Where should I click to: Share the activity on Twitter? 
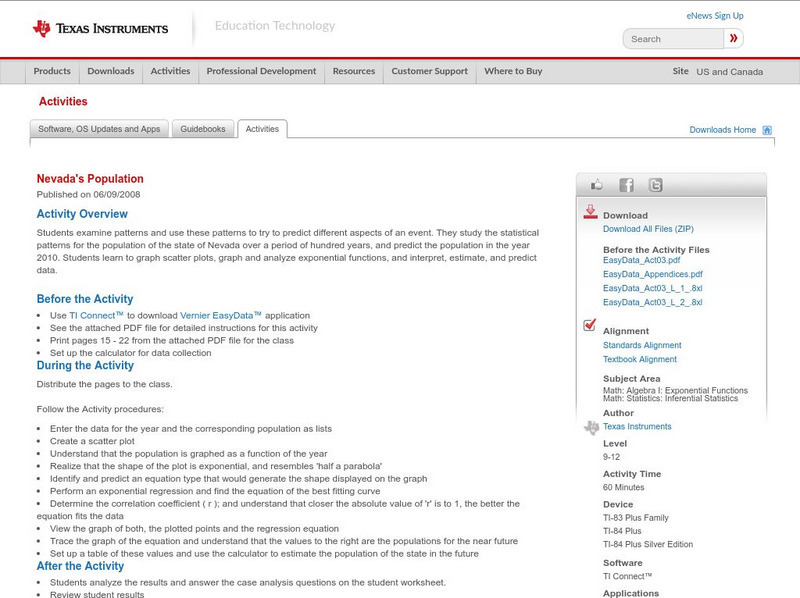click(x=656, y=185)
